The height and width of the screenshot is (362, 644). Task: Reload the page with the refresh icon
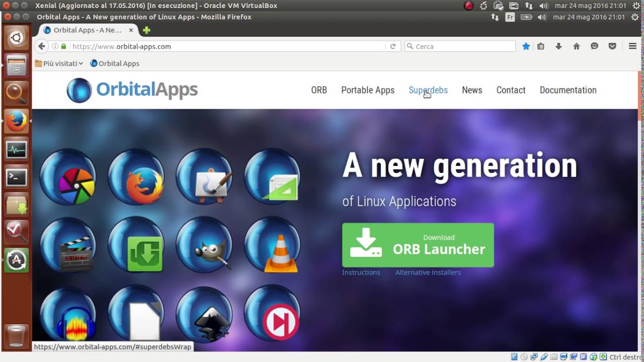(x=393, y=46)
